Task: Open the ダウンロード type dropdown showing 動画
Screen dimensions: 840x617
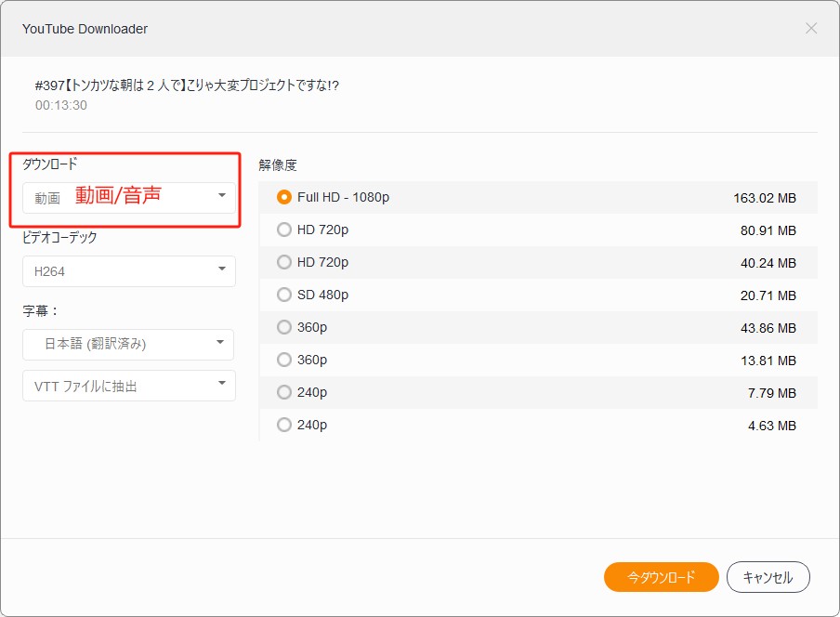Action: 128,198
